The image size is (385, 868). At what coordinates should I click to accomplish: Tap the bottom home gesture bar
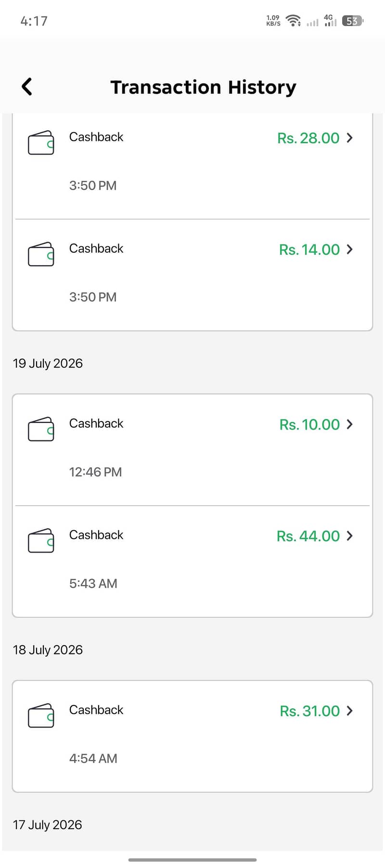[192, 860]
